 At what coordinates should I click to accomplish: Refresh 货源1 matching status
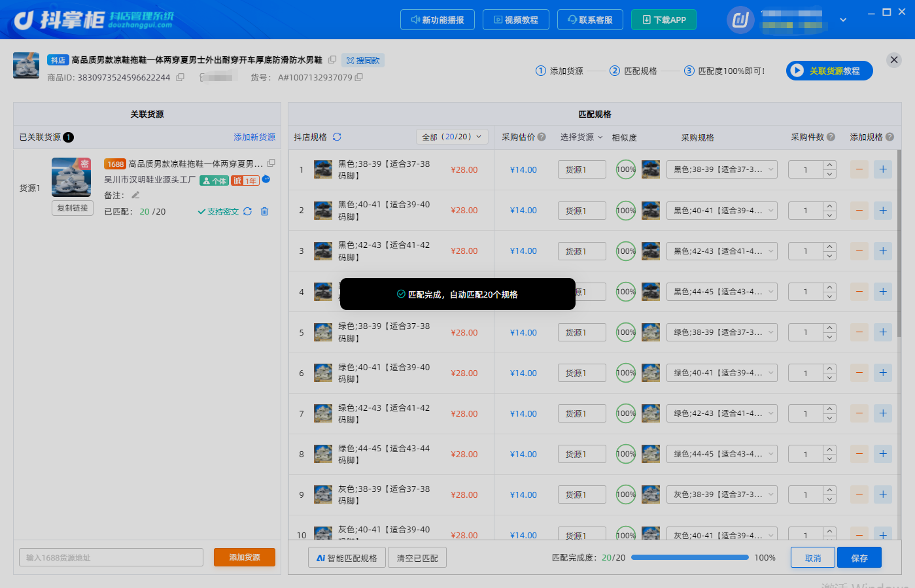[247, 211]
